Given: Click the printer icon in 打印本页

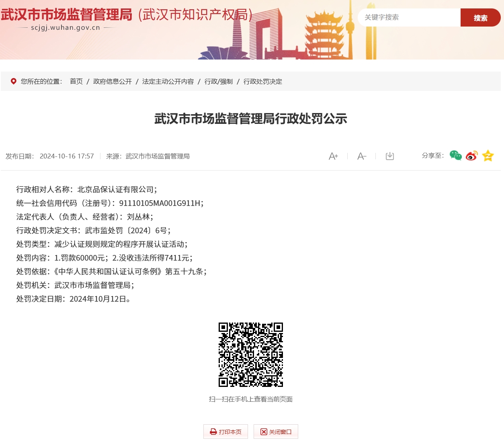Looking at the screenshot, I should tap(213, 432).
